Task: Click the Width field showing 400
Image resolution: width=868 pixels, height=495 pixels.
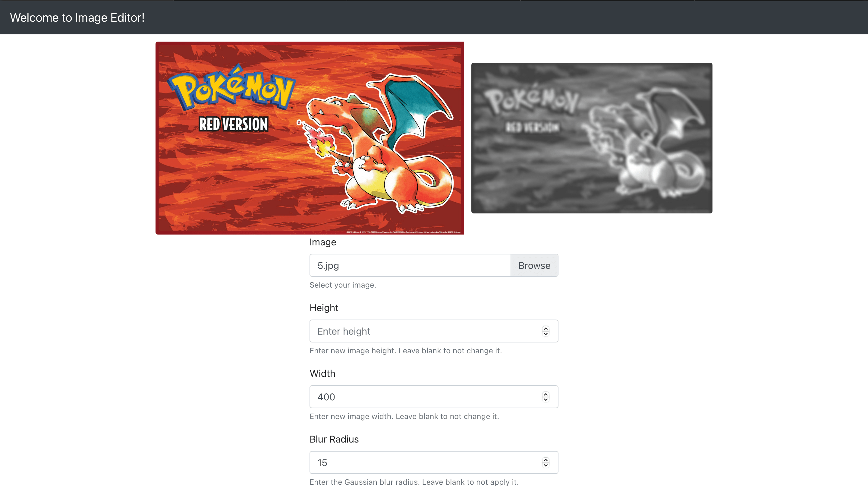Action: [434, 397]
